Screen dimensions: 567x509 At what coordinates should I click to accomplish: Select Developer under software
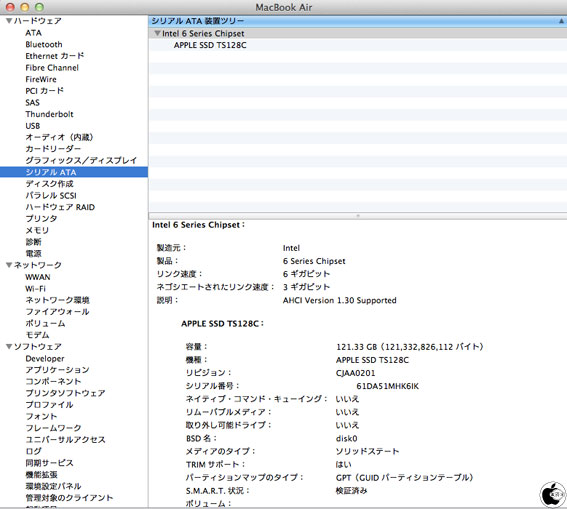point(45,359)
